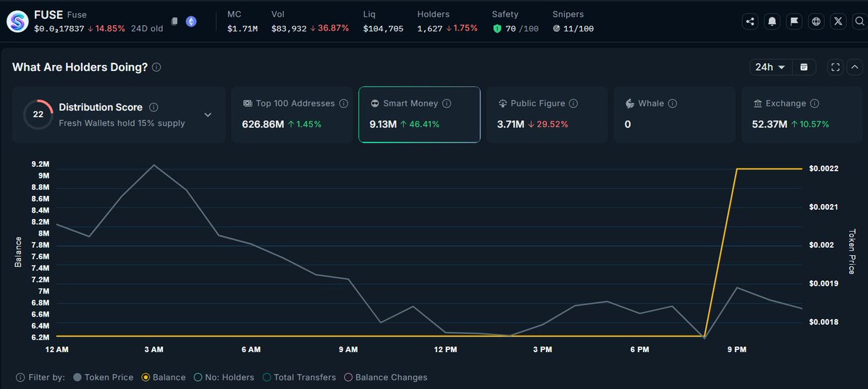This screenshot has width=868, height=389.
Task: Click the snipers target icon
Action: [x=556, y=29]
